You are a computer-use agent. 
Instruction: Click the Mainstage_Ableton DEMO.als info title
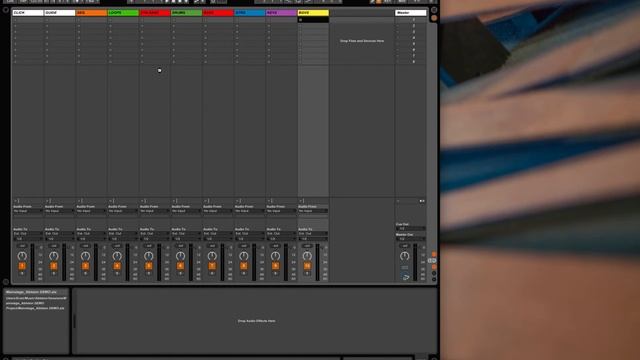coord(31,292)
